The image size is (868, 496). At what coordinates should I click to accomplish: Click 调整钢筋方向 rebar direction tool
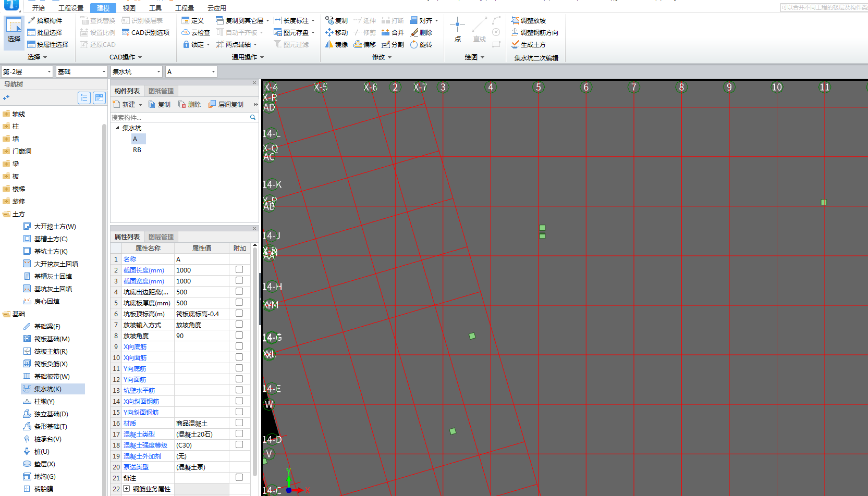tap(535, 32)
